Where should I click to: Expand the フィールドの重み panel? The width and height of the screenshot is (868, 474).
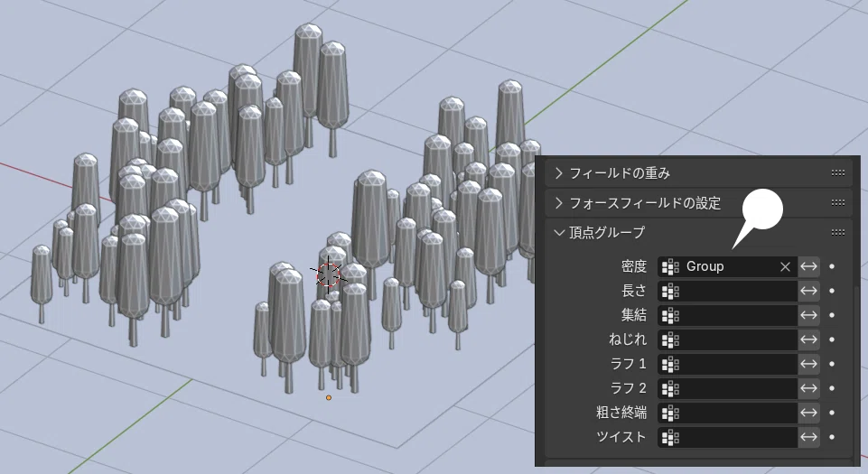(698, 173)
